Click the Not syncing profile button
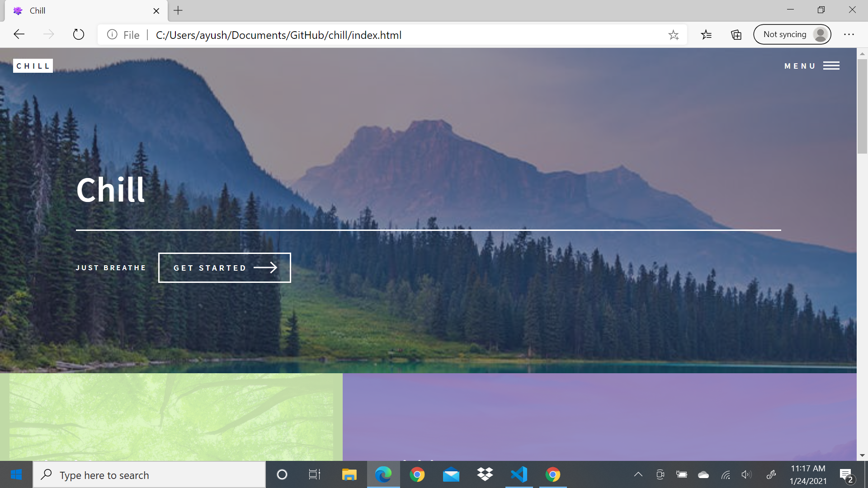 pos(792,35)
